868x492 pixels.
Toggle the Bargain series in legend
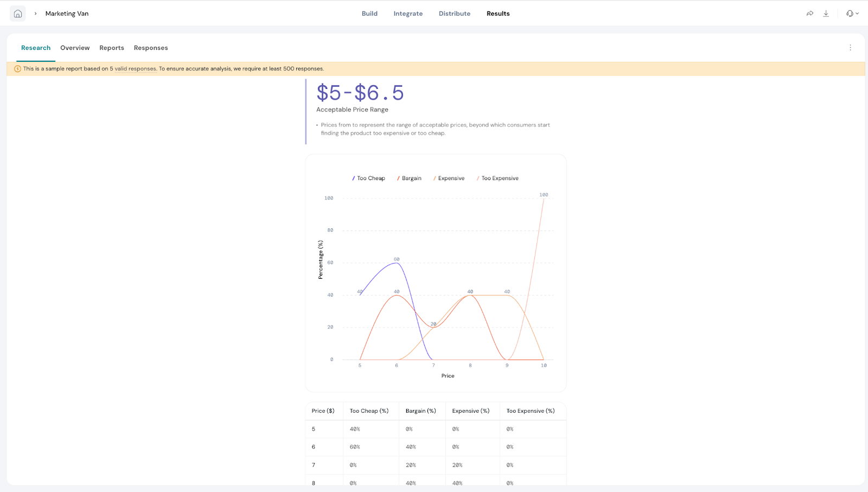pos(410,178)
